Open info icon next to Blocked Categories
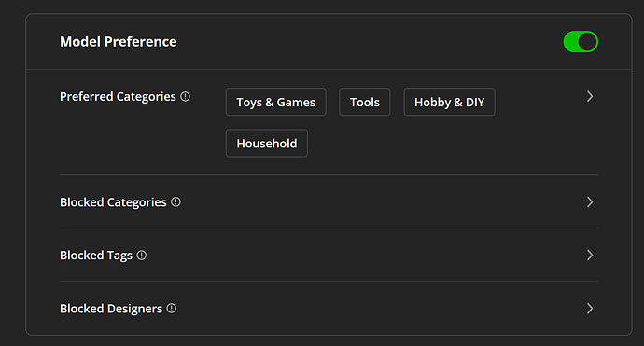 175,202
